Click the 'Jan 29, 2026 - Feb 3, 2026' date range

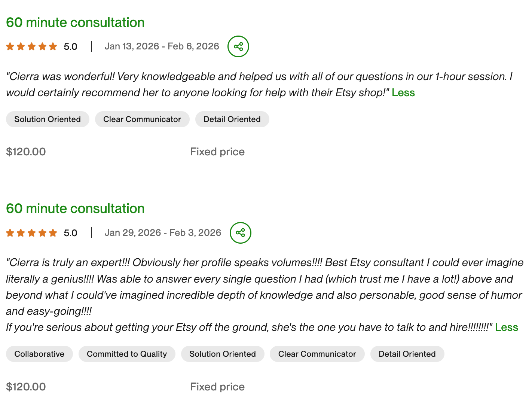163,233
